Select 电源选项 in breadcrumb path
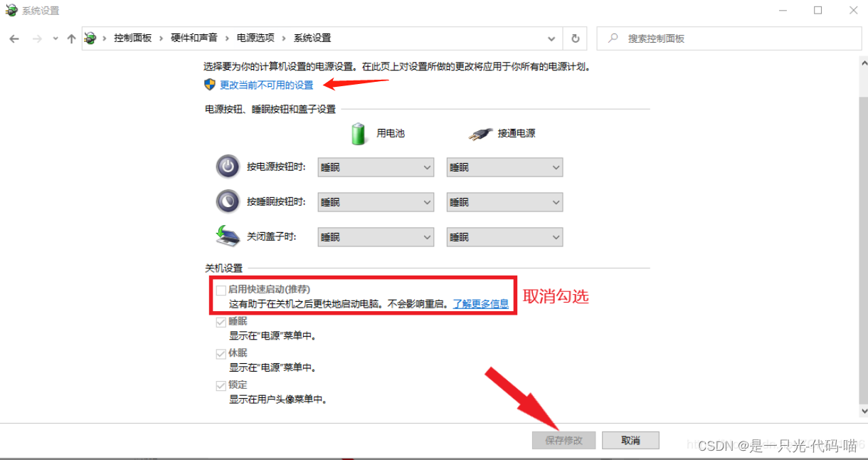This screenshot has height=460, width=868. pos(255,38)
